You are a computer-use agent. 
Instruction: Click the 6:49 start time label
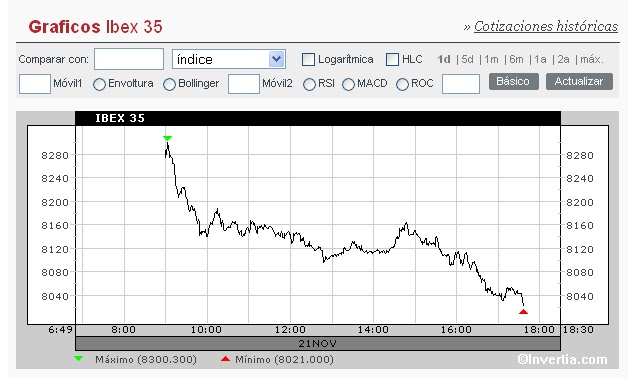[61, 330]
